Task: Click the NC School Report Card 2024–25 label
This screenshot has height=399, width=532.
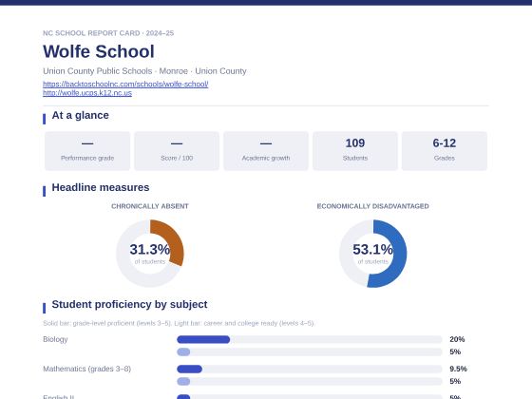Action: (108, 33)
